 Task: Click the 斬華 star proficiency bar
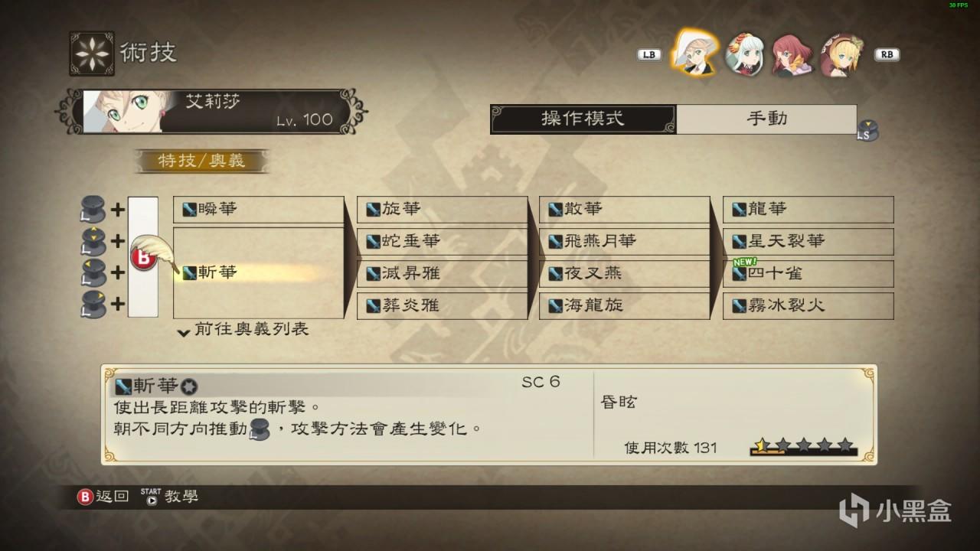coord(804,447)
